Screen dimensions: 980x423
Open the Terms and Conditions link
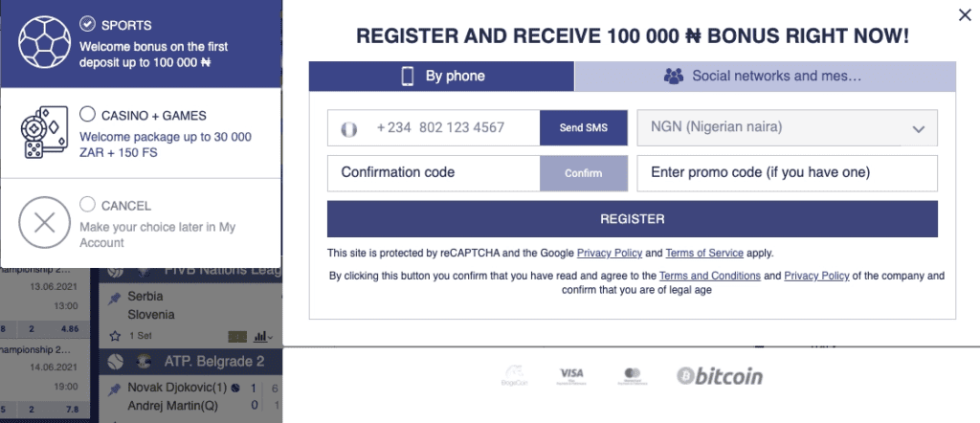point(710,276)
